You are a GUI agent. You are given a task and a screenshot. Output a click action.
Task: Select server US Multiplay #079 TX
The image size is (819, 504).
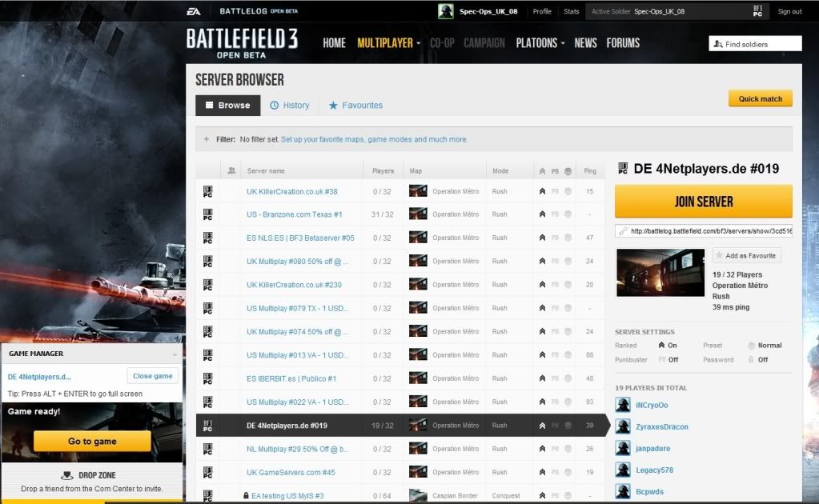[297, 308]
